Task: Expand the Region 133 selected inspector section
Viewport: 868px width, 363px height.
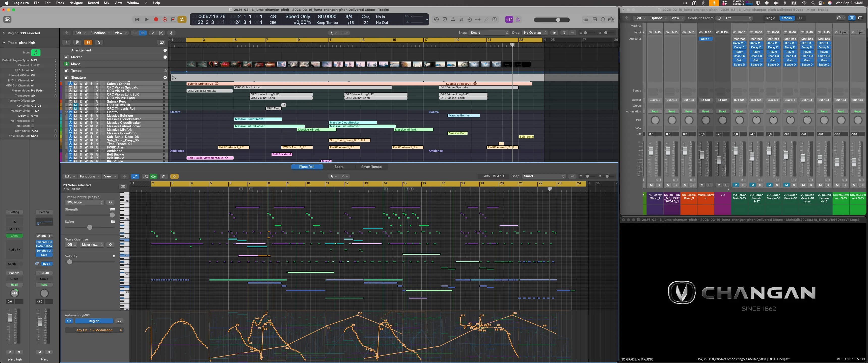Action: click(x=4, y=33)
